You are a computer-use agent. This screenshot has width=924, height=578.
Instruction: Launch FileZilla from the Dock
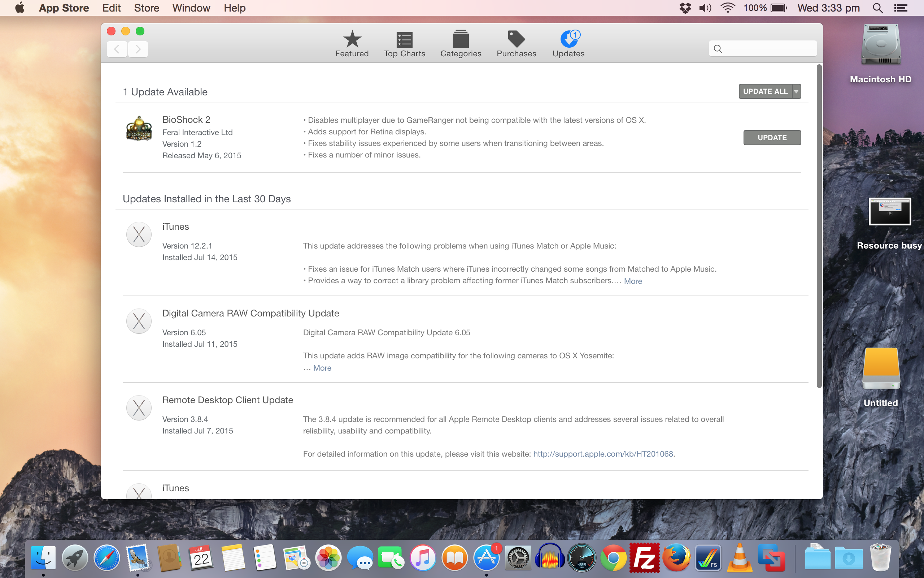[645, 557]
